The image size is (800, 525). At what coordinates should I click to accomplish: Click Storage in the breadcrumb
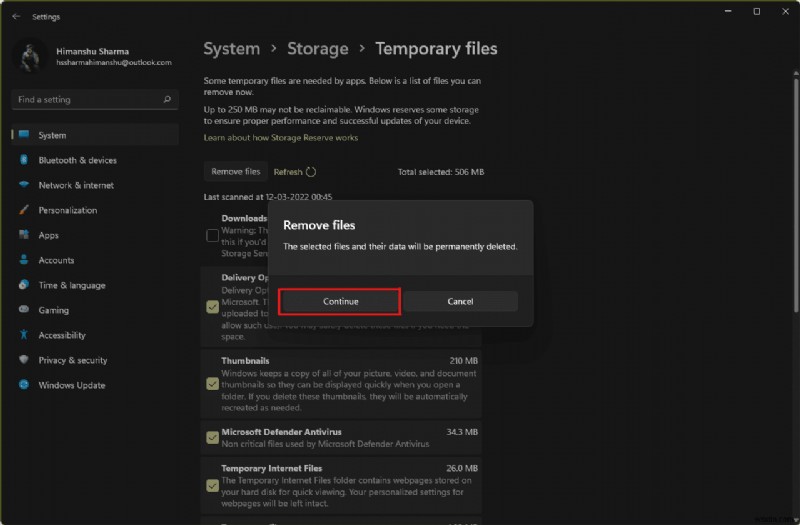317,48
